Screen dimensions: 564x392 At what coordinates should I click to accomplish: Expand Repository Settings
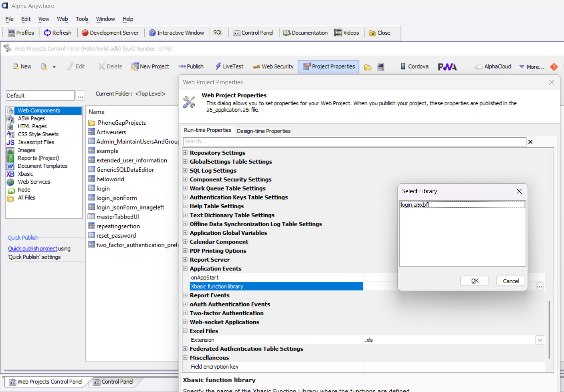point(185,153)
